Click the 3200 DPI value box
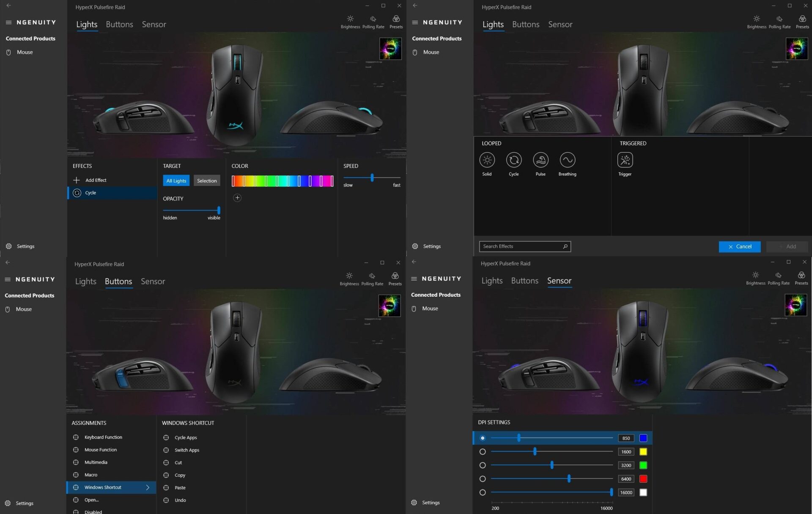This screenshot has width=812, height=514. [x=626, y=465]
